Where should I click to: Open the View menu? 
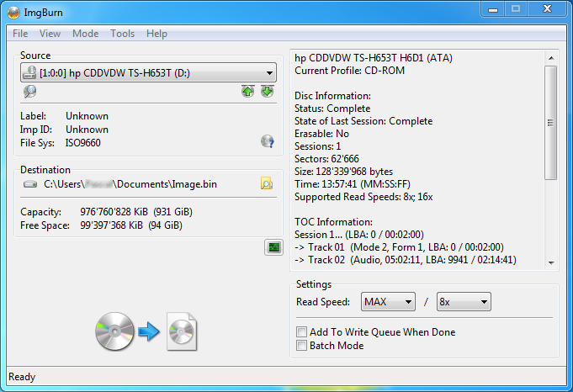(x=50, y=34)
